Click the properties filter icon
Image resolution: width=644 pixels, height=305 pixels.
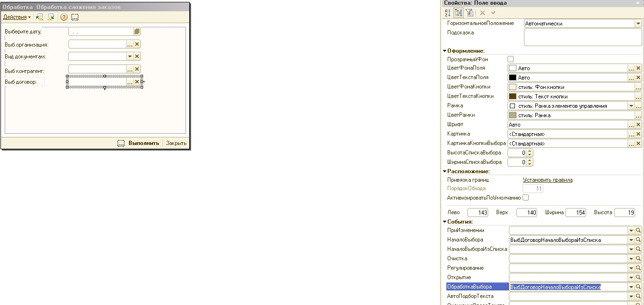point(469,13)
